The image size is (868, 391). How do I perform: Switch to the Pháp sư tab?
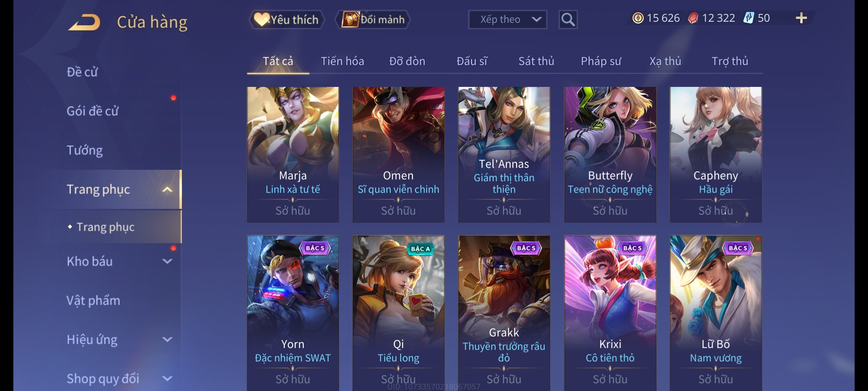(601, 61)
